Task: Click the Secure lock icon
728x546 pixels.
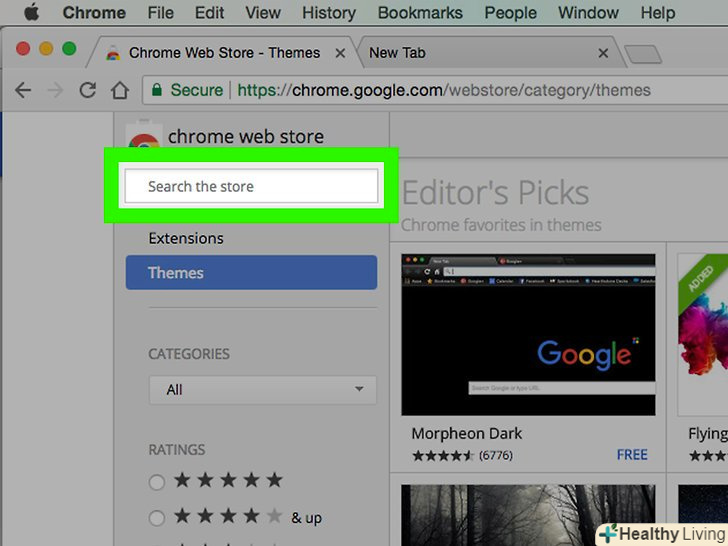Action: [157, 90]
